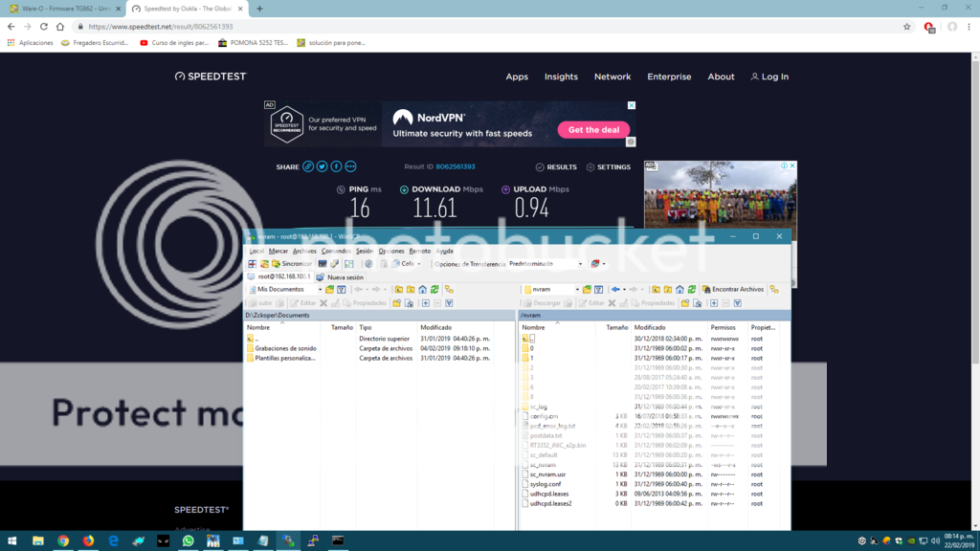Sort remote files by the Permisos column

pyautogui.click(x=723, y=327)
